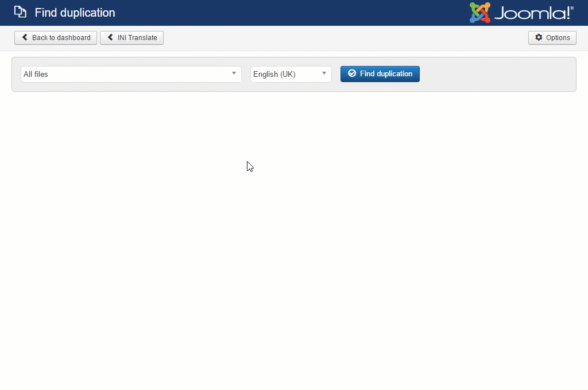Image resolution: width=588 pixels, height=390 pixels.
Task: Open the All files dropdown
Action: pos(126,74)
